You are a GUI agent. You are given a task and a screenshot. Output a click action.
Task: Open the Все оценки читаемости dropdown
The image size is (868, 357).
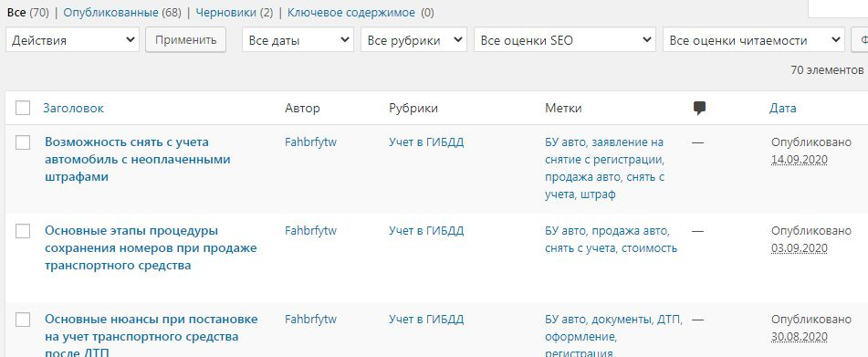pyautogui.click(x=754, y=40)
